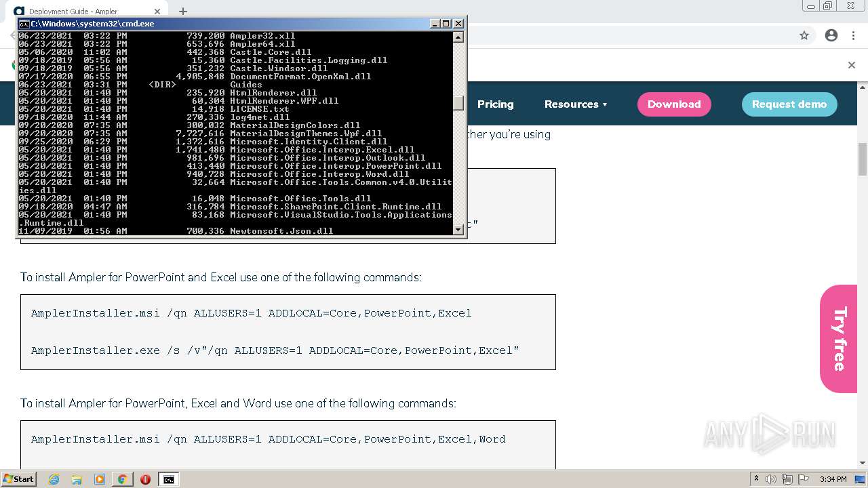This screenshot has height=488, width=868.
Task: Restore down the Chrome browser window
Action: coord(828,6)
